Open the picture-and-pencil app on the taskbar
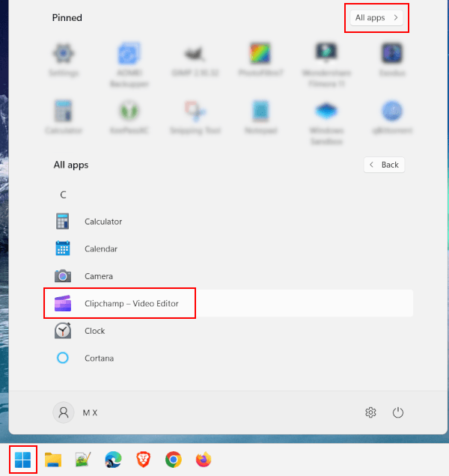 click(83, 460)
